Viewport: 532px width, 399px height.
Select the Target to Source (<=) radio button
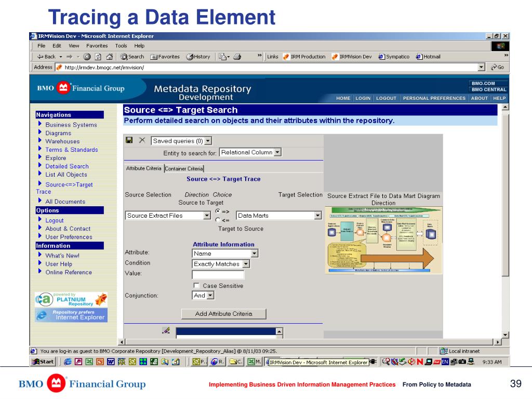tap(218, 220)
